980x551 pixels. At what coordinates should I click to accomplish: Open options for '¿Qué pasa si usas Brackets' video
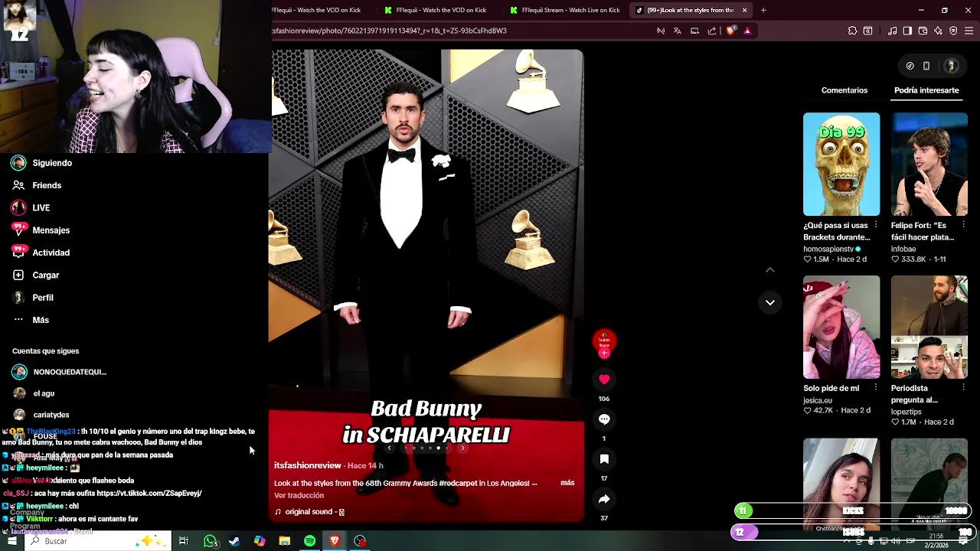[876, 225]
